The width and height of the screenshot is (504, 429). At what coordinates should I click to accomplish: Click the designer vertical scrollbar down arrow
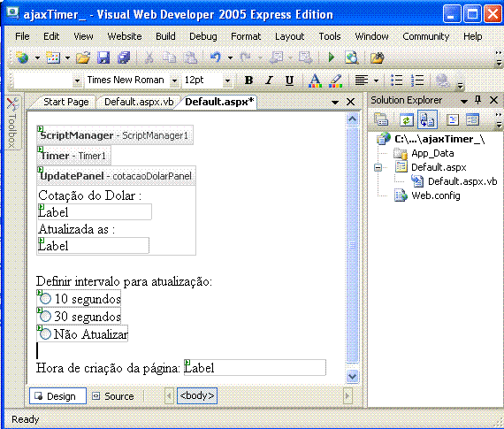pos(352,376)
